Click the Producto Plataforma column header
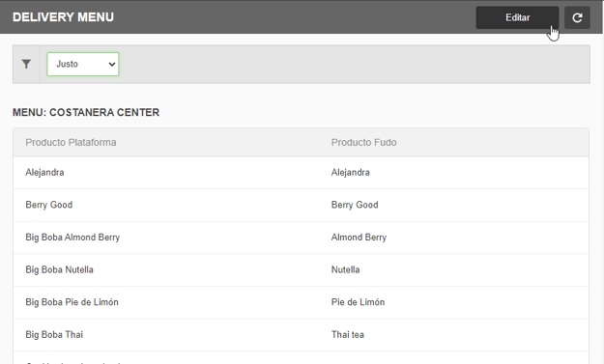 [71, 142]
